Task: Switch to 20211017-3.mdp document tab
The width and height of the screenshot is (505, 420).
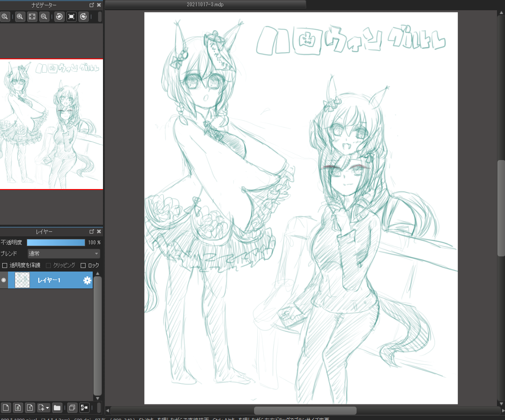Action: pos(205,4)
